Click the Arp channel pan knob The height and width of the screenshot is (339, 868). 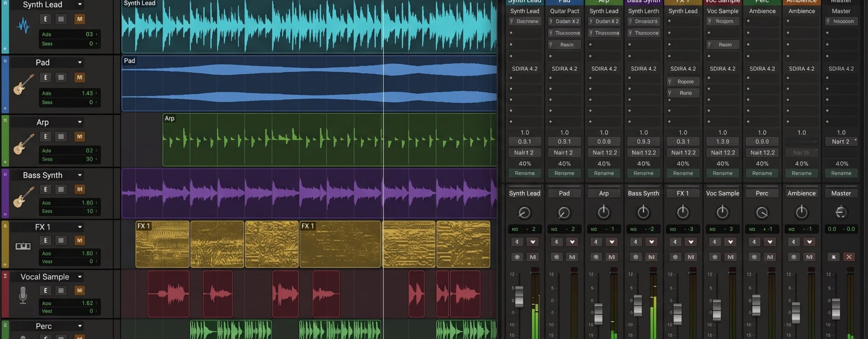(604, 212)
